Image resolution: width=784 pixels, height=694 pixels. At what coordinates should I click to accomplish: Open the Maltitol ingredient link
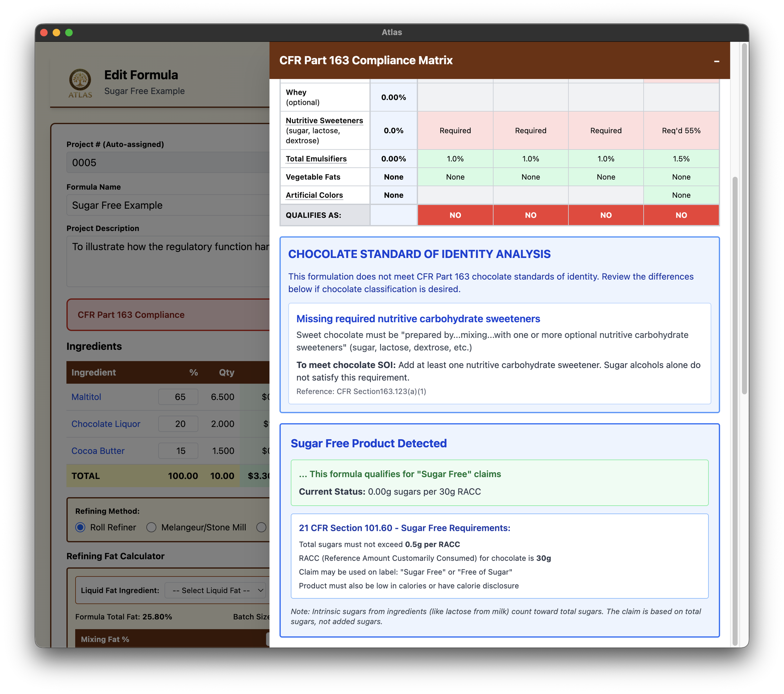(86, 397)
